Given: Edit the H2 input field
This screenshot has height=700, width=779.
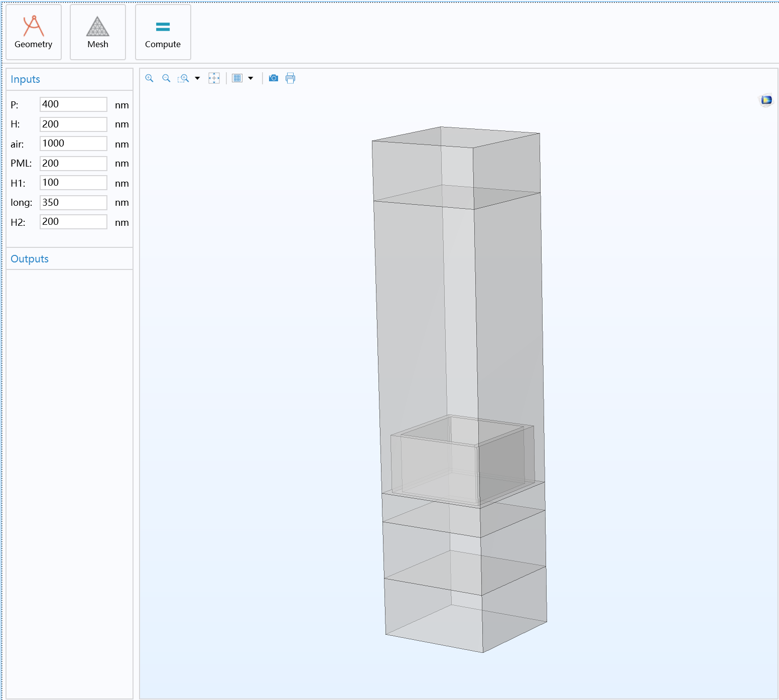Looking at the screenshot, I should pyautogui.click(x=73, y=222).
